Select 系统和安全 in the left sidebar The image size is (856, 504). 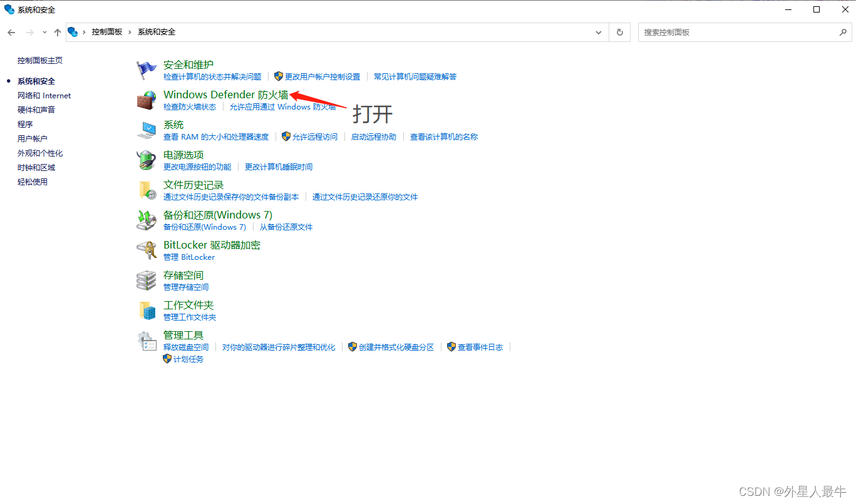tap(36, 81)
